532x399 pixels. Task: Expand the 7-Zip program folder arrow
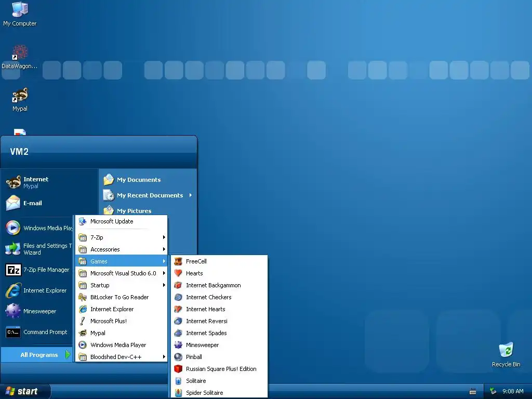(x=164, y=237)
